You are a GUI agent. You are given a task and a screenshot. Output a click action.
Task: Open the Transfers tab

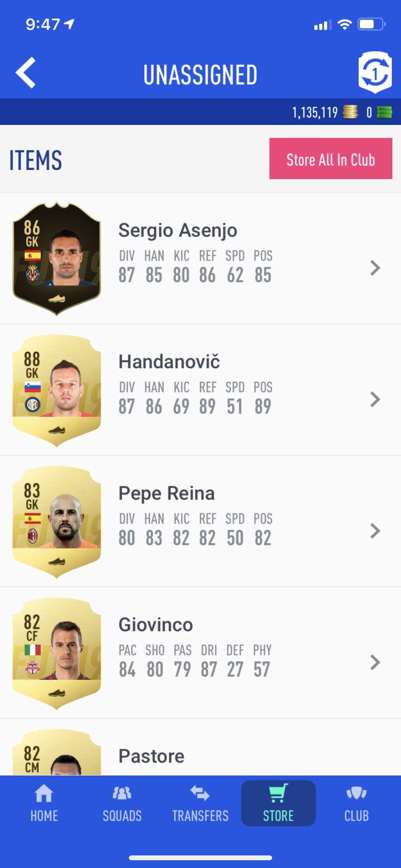tap(200, 804)
